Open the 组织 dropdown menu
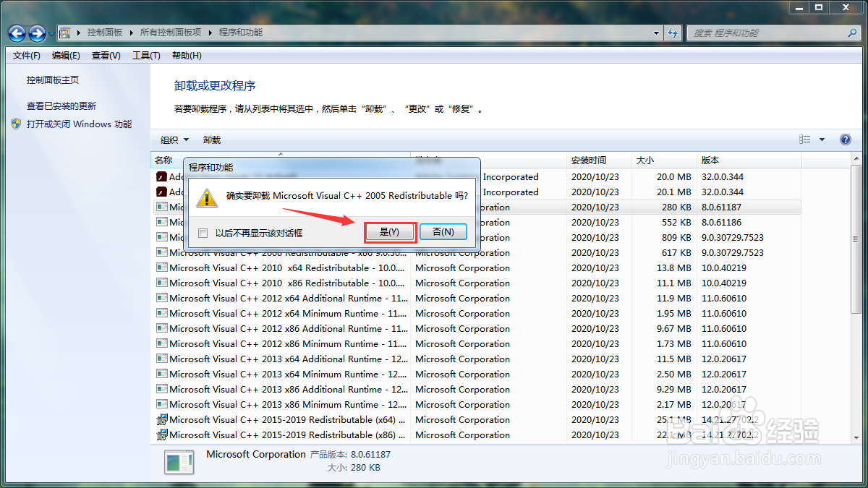Image resolution: width=868 pixels, height=488 pixels. [x=176, y=139]
